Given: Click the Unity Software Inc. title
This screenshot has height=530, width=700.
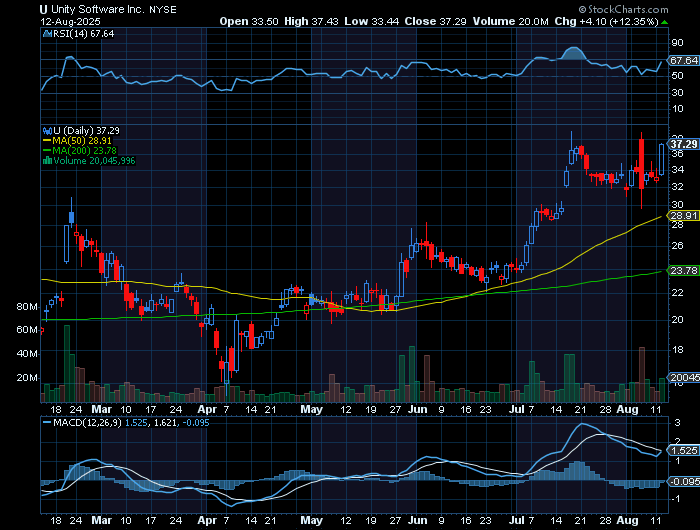Looking at the screenshot, I should [x=98, y=9].
